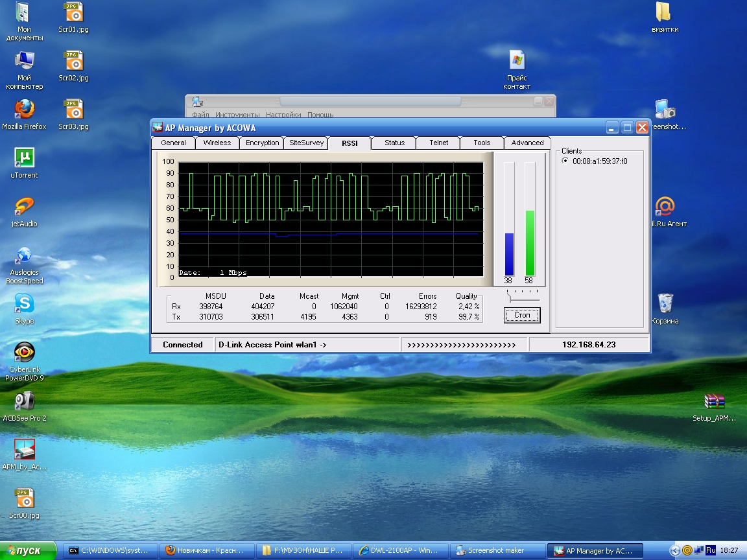Click the Skype desktop icon
Screen dimensions: 747x560
(x=24, y=304)
